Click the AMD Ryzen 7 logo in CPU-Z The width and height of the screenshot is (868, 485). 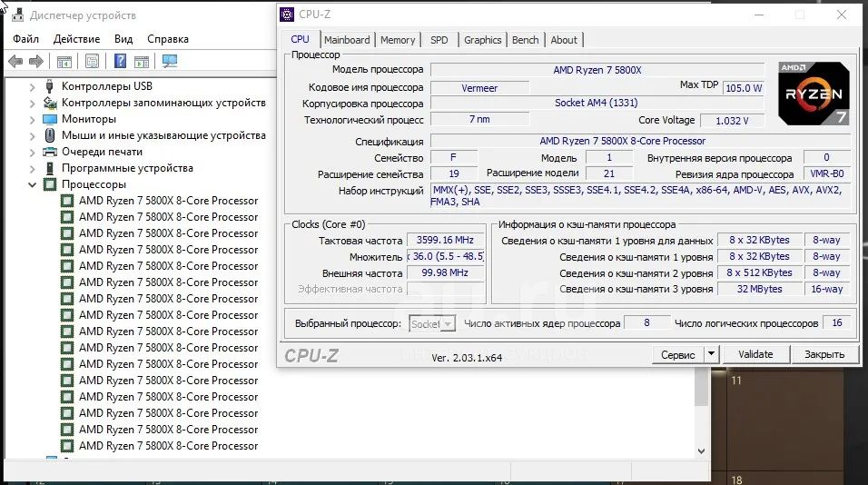pyautogui.click(x=814, y=94)
